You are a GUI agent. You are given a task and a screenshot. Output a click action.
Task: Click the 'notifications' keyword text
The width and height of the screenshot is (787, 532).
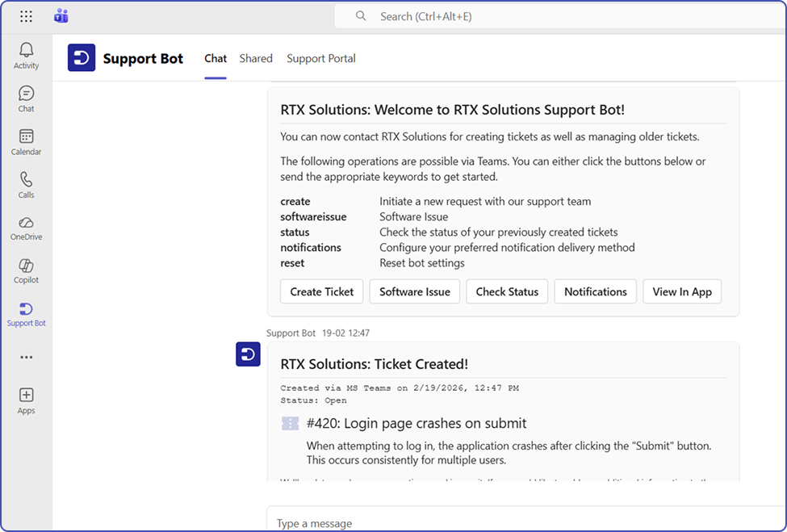click(311, 247)
